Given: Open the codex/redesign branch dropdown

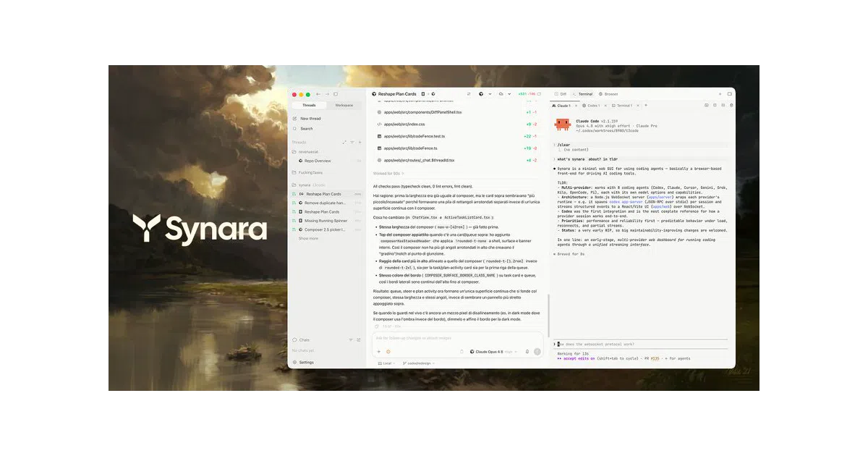Looking at the screenshot, I should tap(420, 363).
